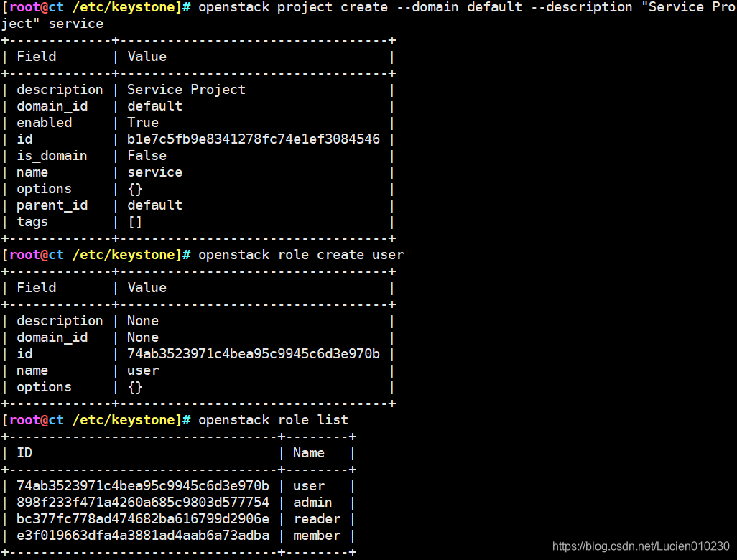Click the 'tags' field name
The height and width of the screenshot is (560, 737).
pos(32,222)
